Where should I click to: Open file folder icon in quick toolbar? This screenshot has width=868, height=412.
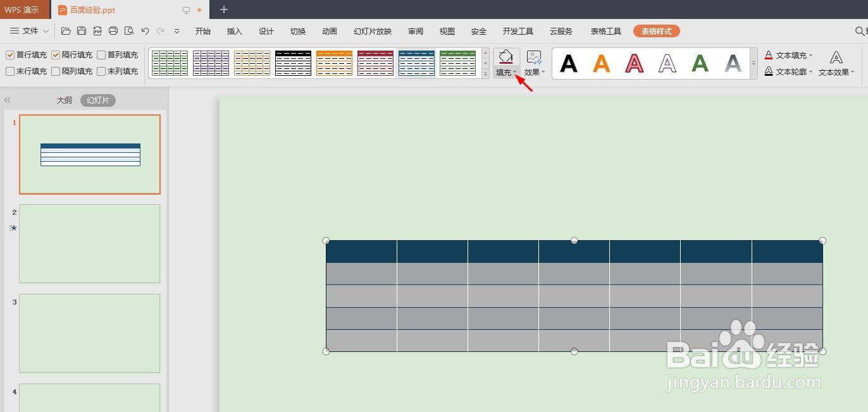[66, 31]
